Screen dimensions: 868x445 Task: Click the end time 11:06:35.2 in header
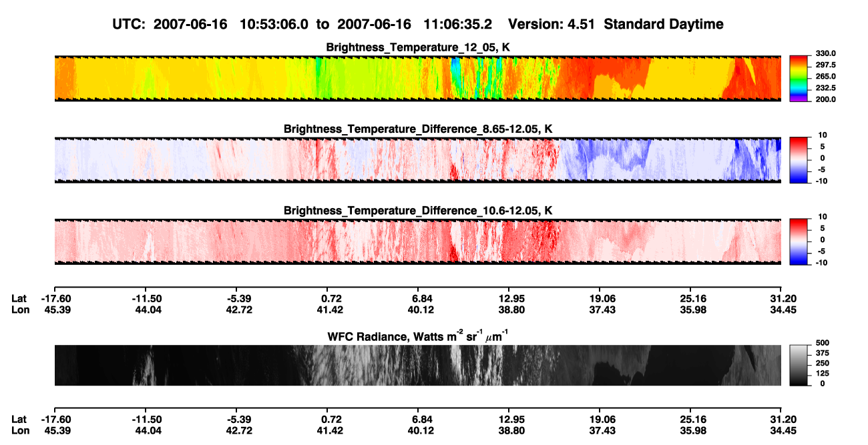tap(459, 24)
